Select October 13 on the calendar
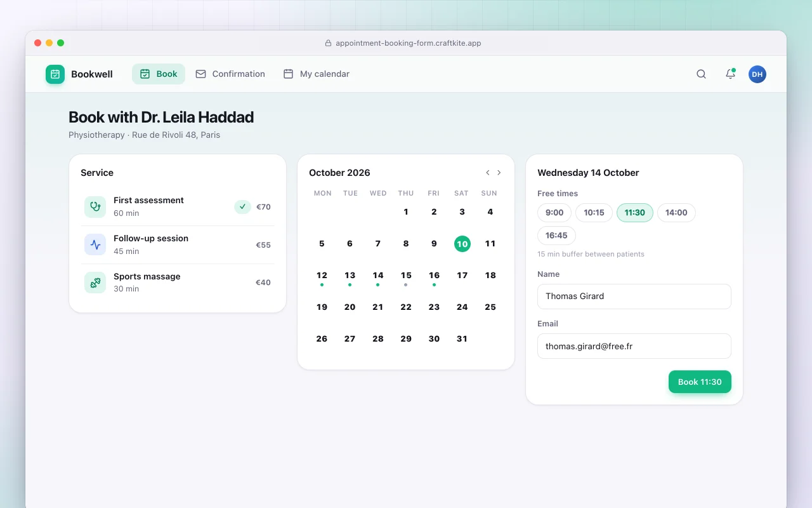The height and width of the screenshot is (508, 812). click(350, 276)
